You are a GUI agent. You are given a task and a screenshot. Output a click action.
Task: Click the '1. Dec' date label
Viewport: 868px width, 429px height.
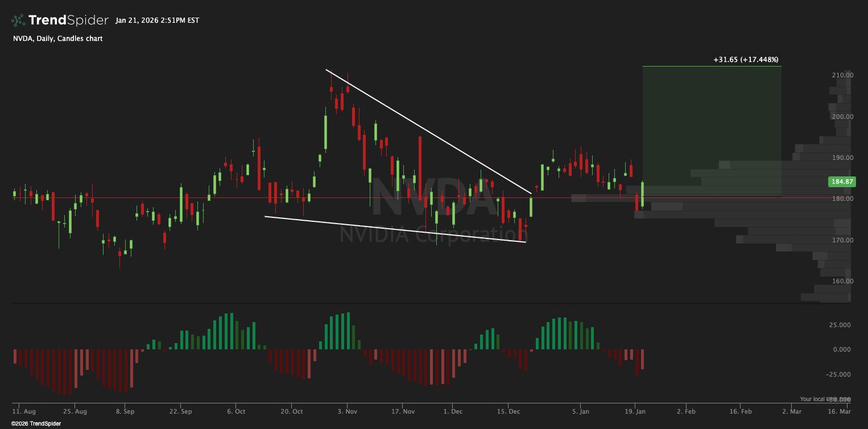(x=453, y=411)
